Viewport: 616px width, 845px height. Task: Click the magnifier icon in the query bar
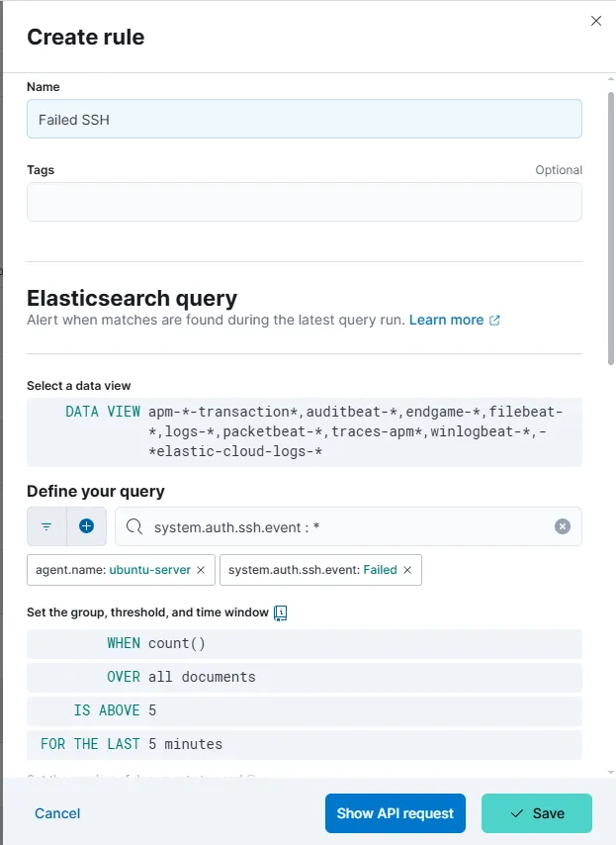pos(134,527)
